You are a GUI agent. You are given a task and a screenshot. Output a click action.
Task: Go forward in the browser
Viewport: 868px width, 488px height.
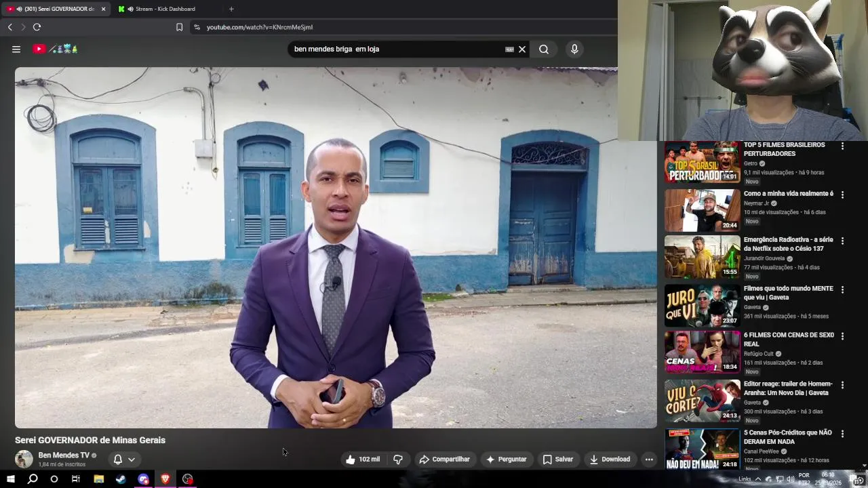(x=23, y=27)
